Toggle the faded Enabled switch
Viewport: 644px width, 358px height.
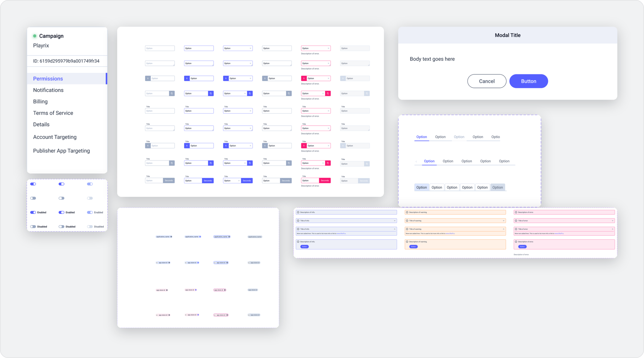point(90,213)
